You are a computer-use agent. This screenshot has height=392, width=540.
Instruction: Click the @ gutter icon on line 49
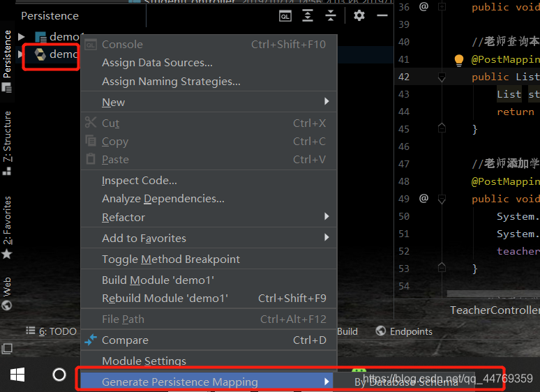coord(423,198)
